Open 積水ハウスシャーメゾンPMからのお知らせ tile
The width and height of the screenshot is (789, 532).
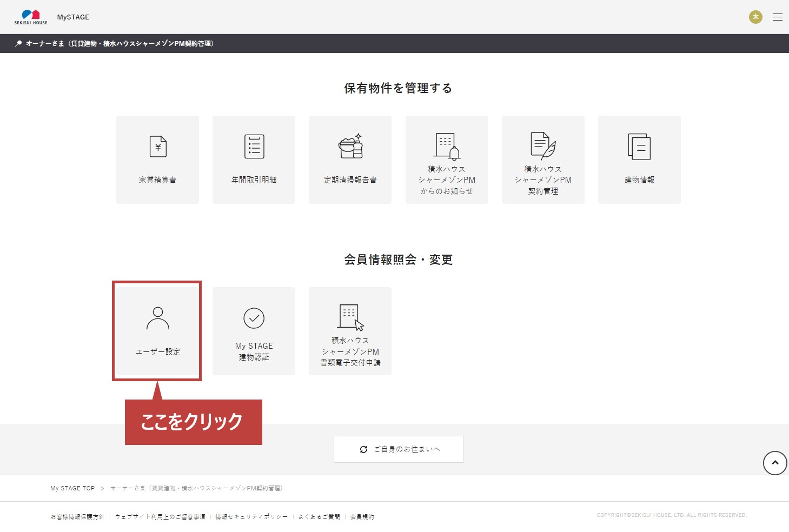coord(447,159)
